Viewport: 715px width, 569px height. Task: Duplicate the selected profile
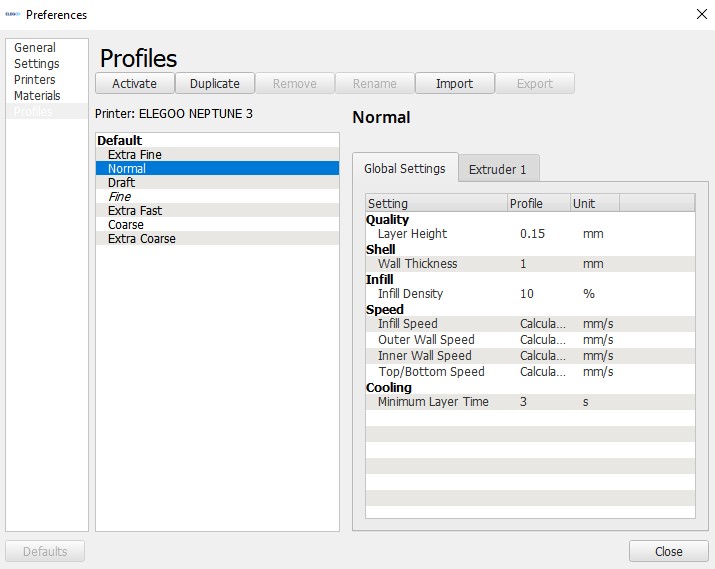click(215, 83)
